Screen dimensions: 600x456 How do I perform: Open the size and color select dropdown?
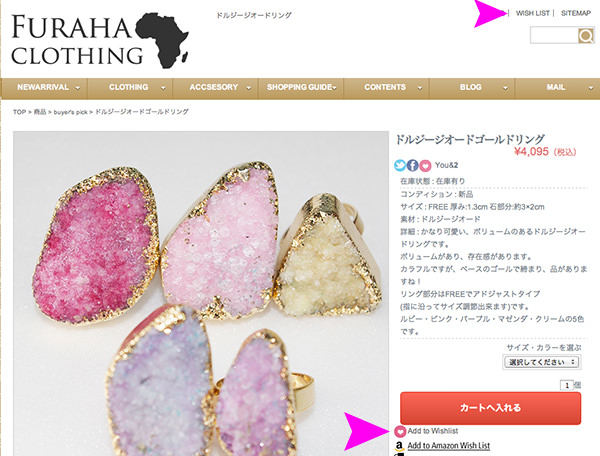pos(541,362)
